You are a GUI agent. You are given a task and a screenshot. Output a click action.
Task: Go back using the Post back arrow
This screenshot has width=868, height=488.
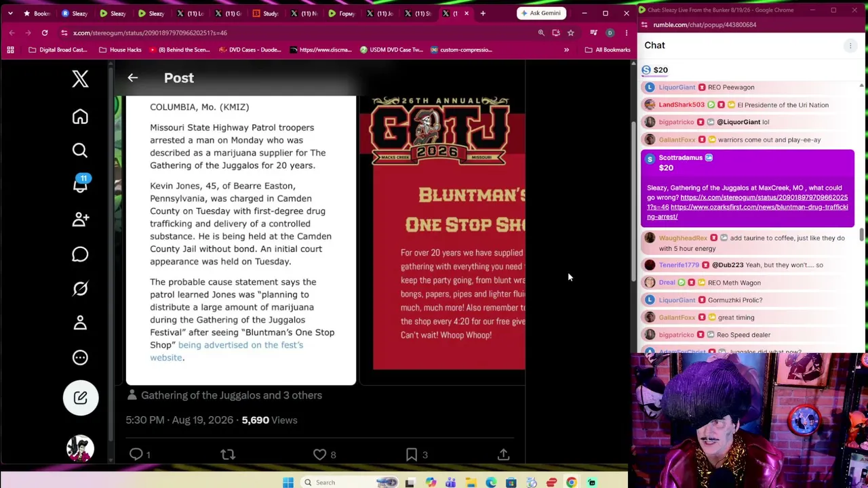[133, 78]
